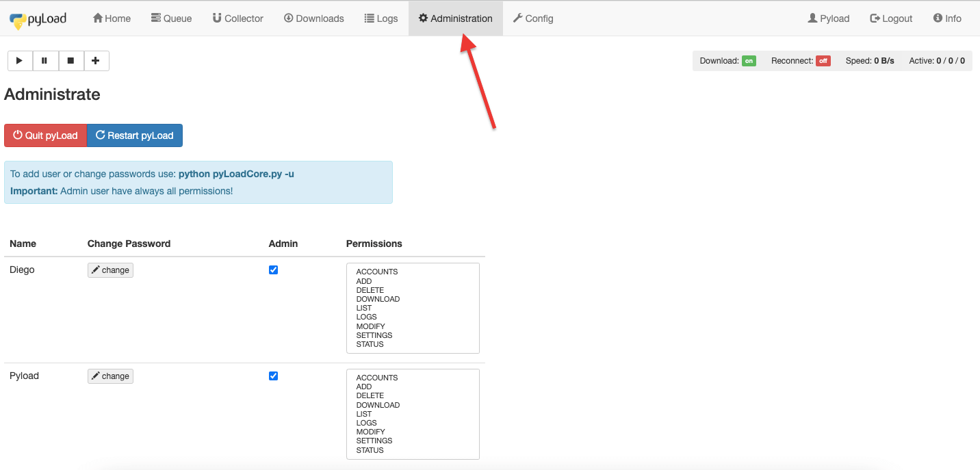Pause downloads with the pause button
The width and height of the screenshot is (980, 470).
[45, 61]
